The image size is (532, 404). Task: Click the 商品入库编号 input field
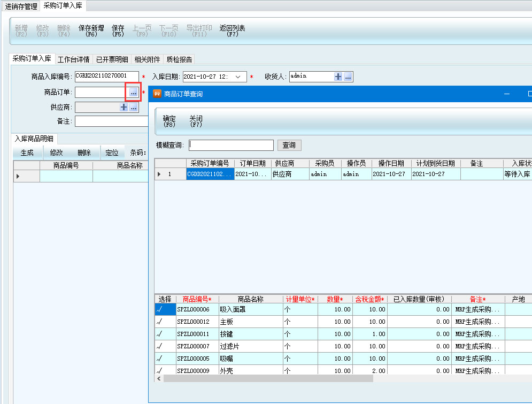click(107, 77)
